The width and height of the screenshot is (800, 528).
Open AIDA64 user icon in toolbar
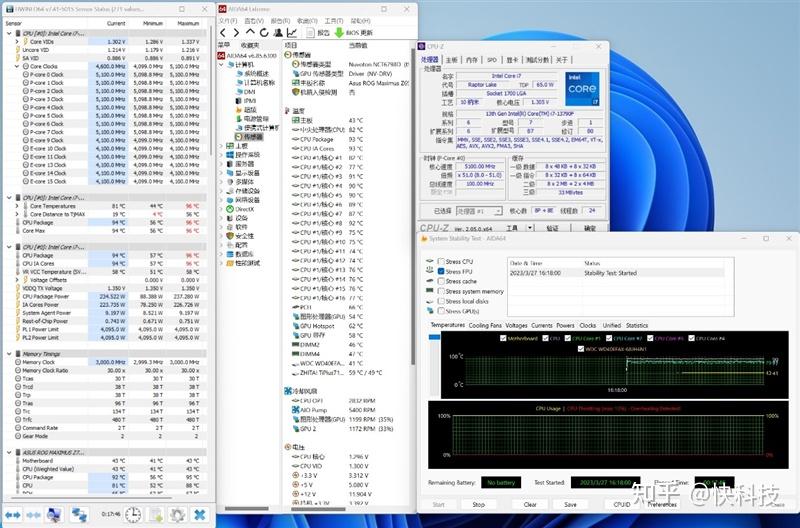pyautogui.click(x=278, y=33)
